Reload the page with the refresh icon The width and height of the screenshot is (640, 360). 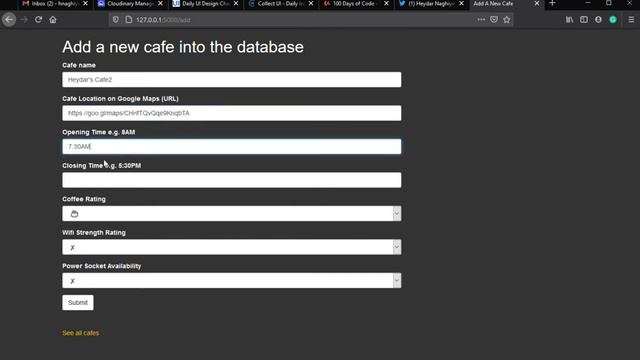38,20
